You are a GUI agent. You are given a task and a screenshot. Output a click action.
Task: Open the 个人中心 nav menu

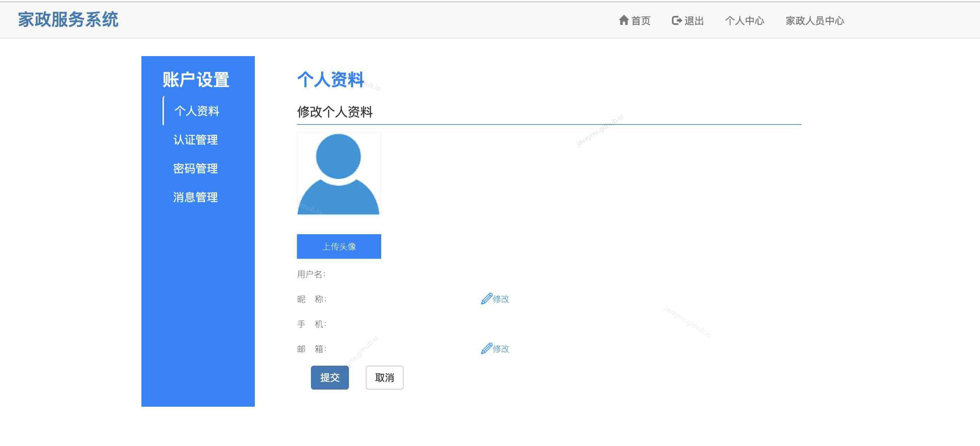744,21
